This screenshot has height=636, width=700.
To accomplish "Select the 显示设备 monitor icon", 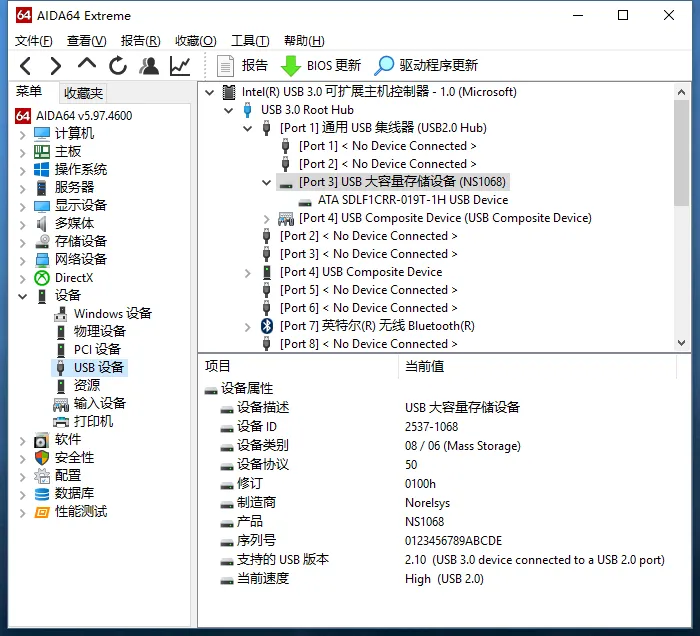I will point(42,206).
